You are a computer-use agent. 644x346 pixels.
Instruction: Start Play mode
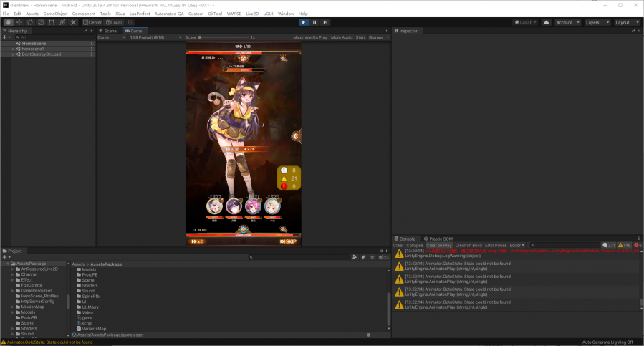point(304,22)
